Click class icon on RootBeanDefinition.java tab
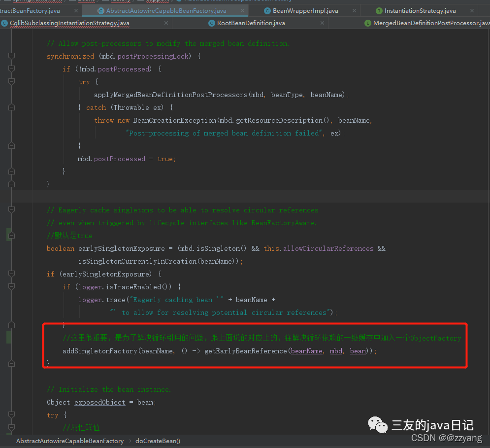490x448 pixels. coord(212,23)
